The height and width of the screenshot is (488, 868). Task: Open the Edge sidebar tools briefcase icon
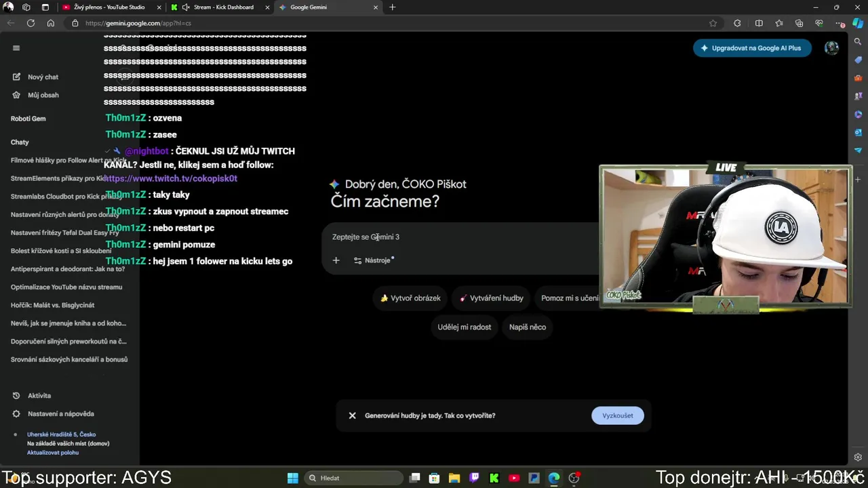click(x=858, y=78)
